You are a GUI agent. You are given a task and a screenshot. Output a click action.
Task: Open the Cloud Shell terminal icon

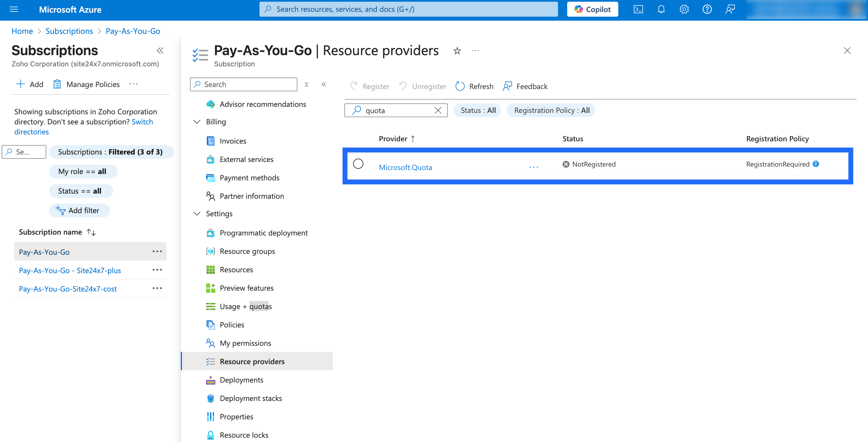tap(638, 9)
